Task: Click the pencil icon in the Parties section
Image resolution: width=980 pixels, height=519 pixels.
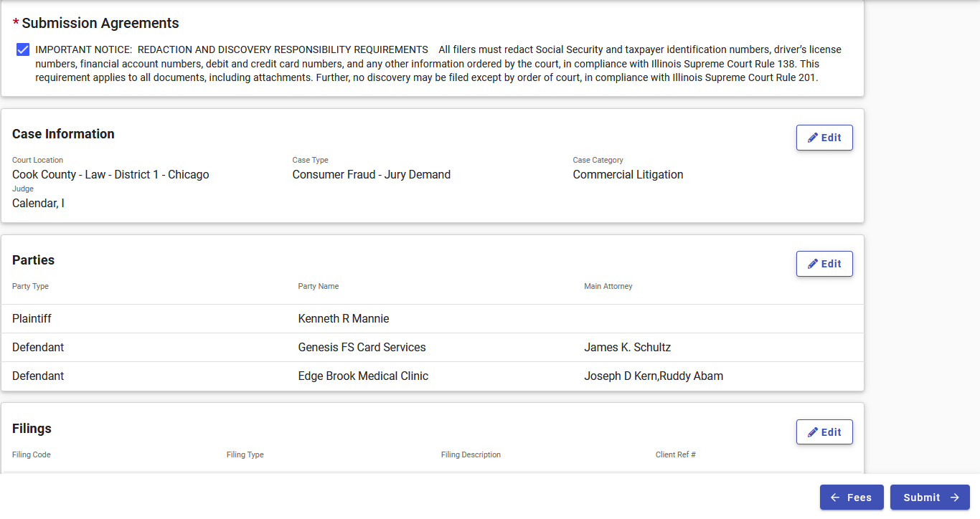Action: [x=813, y=263]
